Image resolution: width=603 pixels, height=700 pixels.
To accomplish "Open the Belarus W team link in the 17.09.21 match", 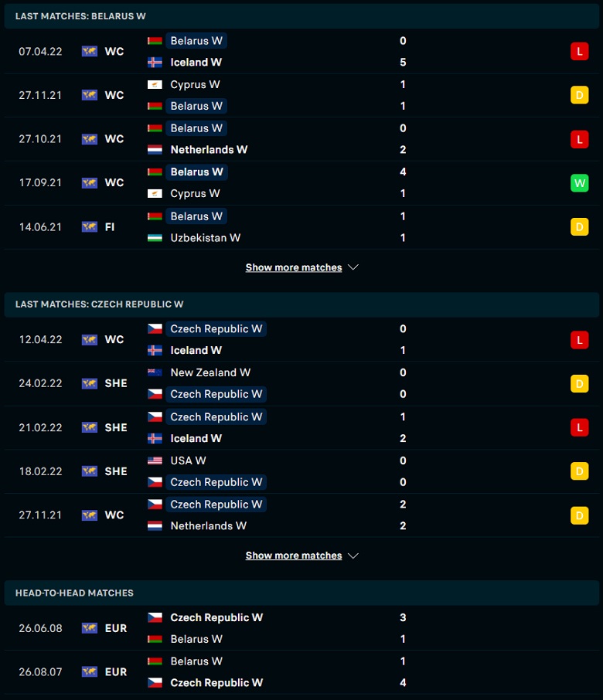I will [196, 172].
